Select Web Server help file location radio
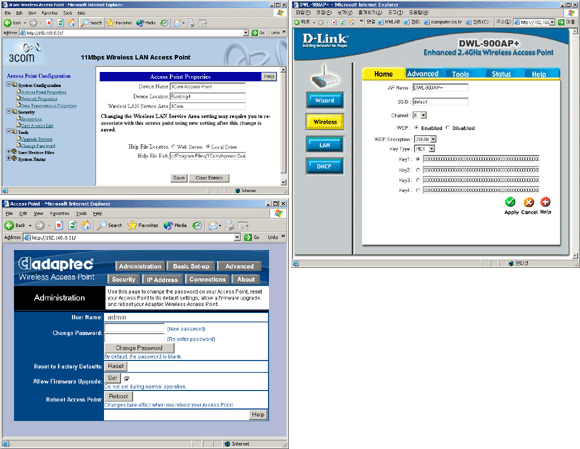 click(x=173, y=146)
